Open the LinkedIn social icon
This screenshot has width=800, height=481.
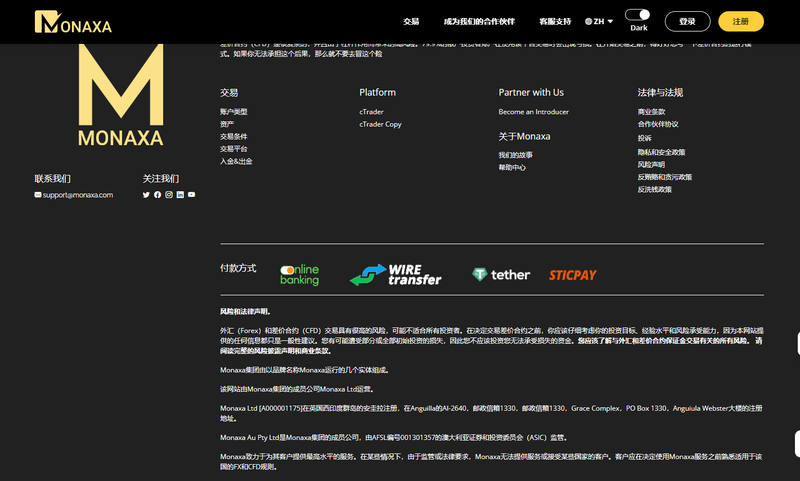[180, 195]
